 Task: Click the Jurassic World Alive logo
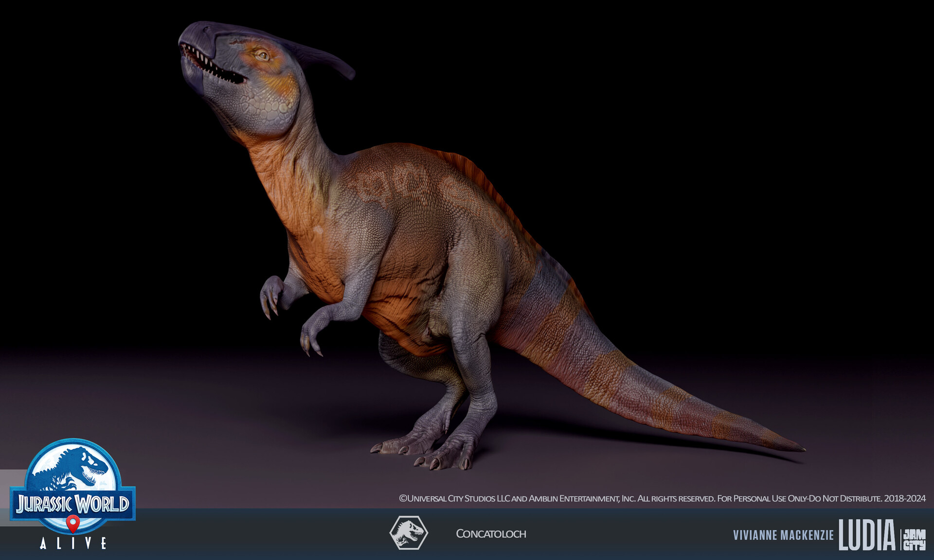point(73,501)
